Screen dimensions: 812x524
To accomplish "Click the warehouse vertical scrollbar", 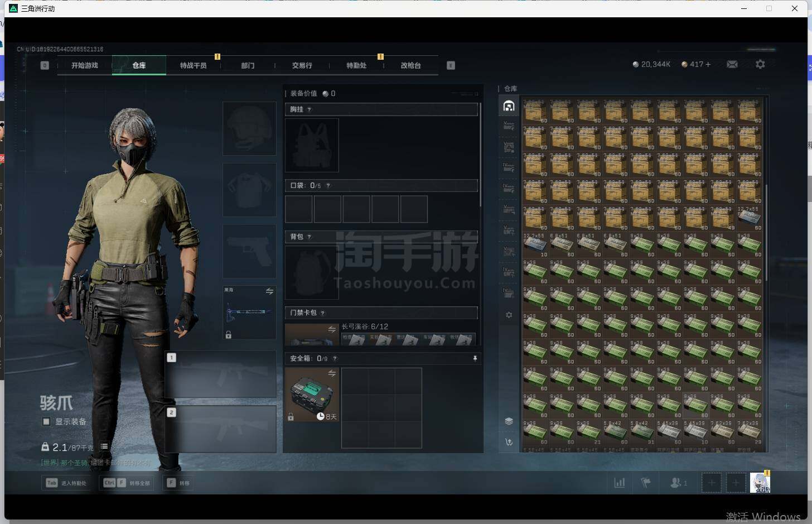I will (x=767, y=232).
